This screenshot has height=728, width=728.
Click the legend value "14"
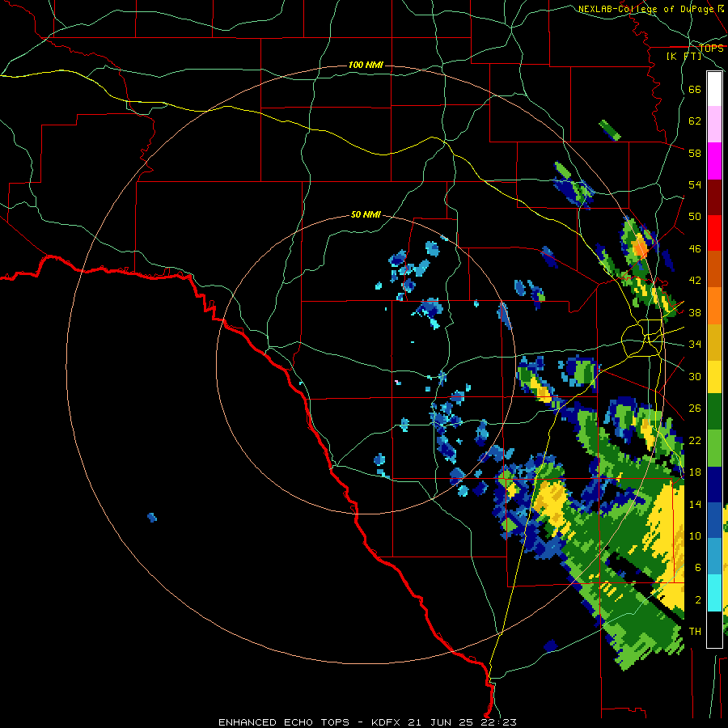coord(695,504)
